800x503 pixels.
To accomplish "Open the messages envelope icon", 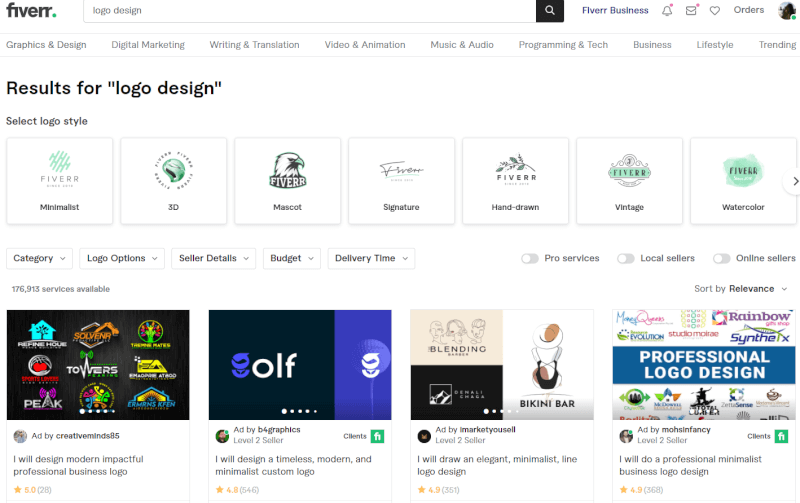I will (x=691, y=10).
